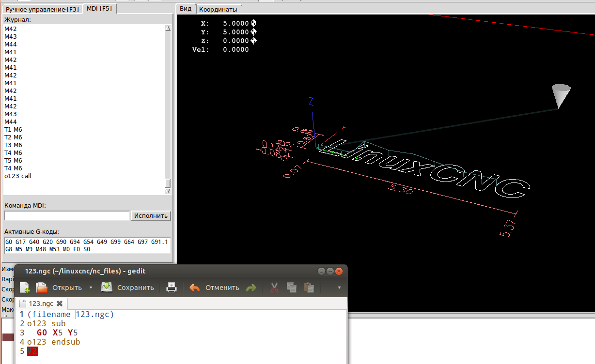Viewport: 595px width, 364px height.
Task: Switch to Ручное управление [F3] tab
Action: [x=42, y=9]
